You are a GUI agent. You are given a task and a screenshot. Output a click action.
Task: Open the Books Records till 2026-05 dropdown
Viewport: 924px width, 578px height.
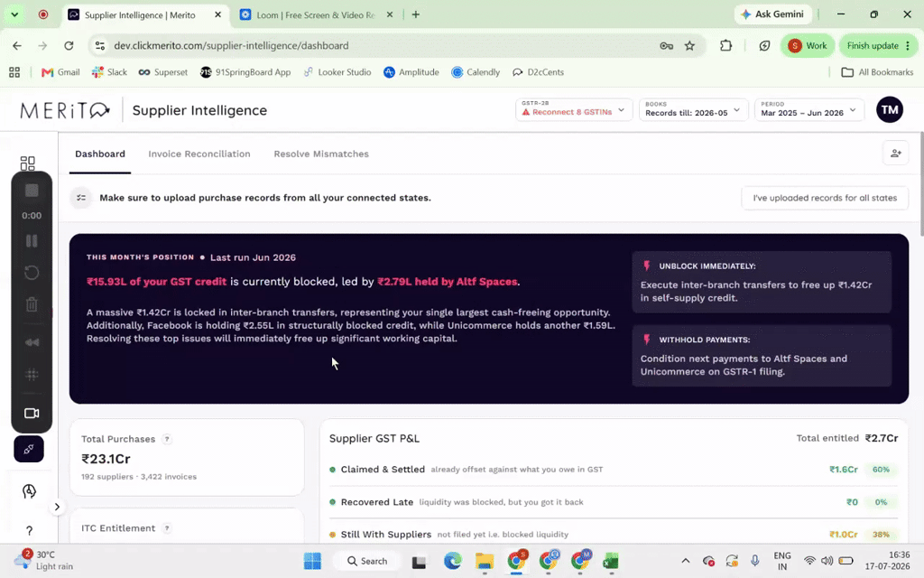693,109
